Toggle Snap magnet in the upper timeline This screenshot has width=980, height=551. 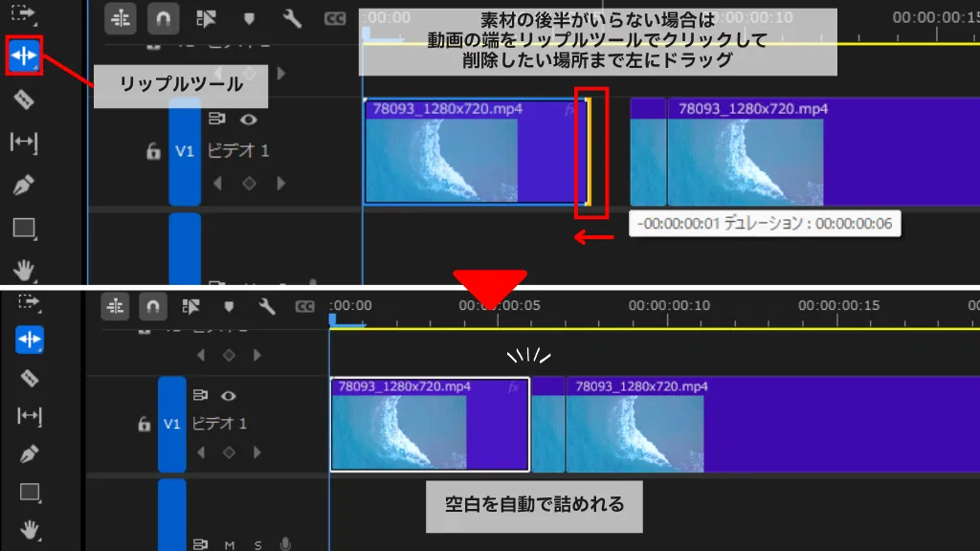163,19
